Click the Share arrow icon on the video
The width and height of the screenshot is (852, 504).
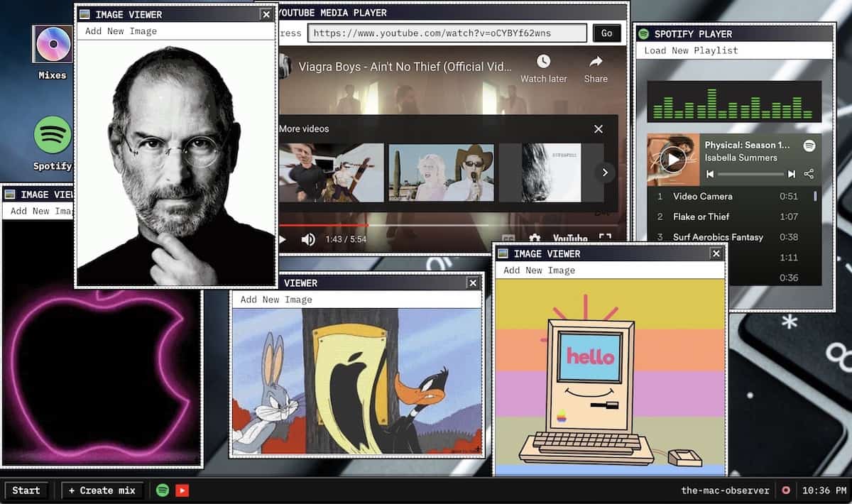[596, 61]
